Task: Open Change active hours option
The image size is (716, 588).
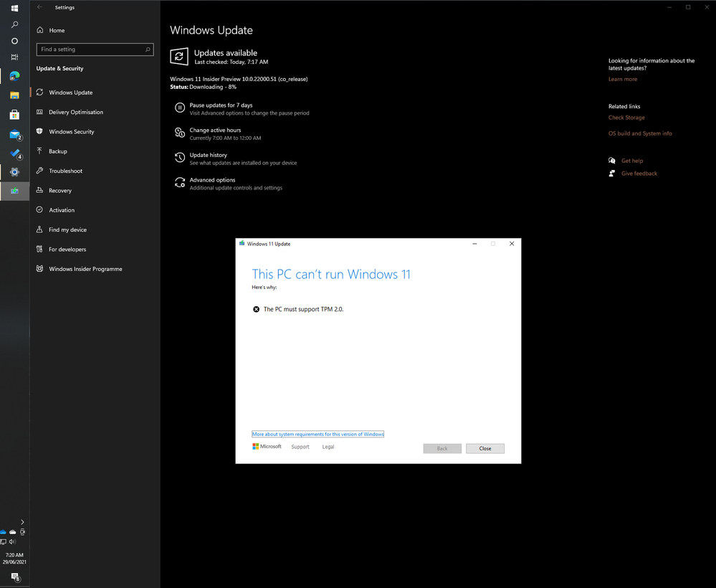Action: click(215, 131)
